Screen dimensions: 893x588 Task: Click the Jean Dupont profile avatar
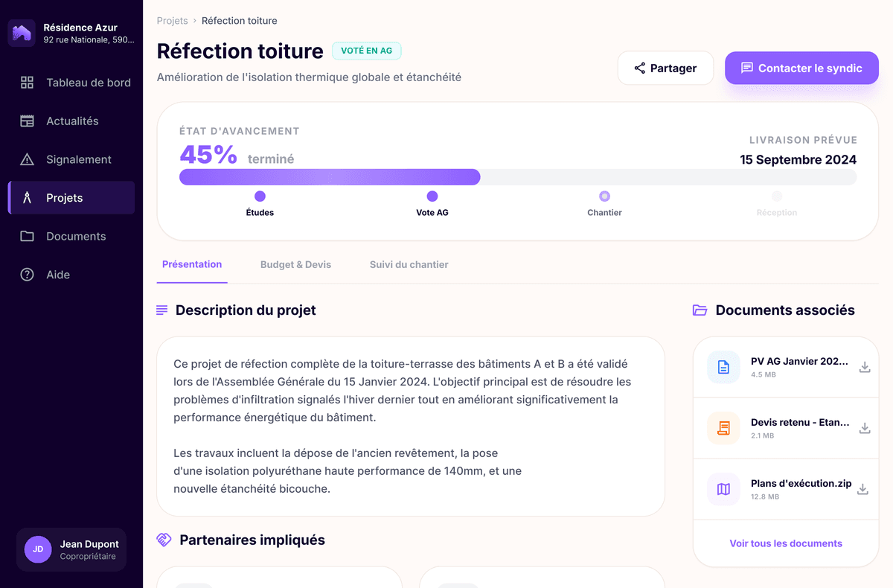coord(37,549)
